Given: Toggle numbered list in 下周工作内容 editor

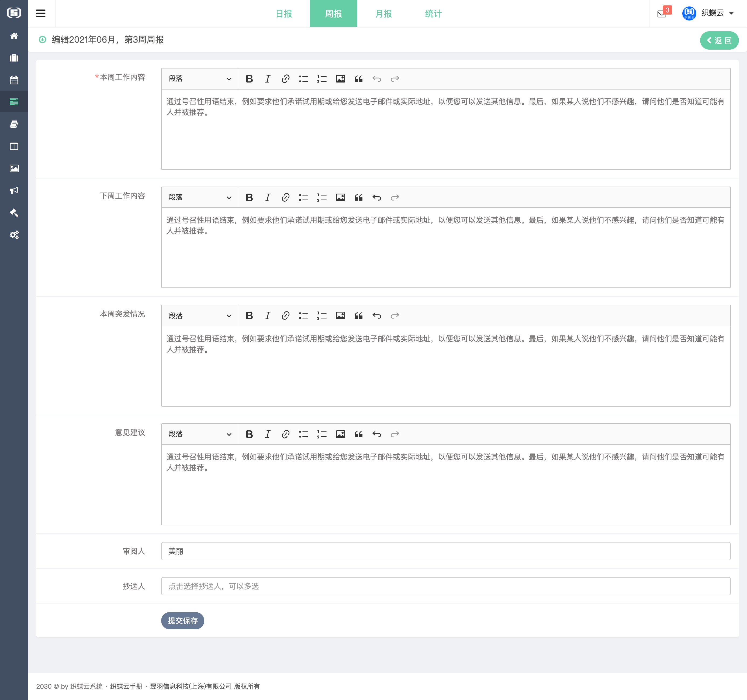Looking at the screenshot, I should pyautogui.click(x=322, y=197).
